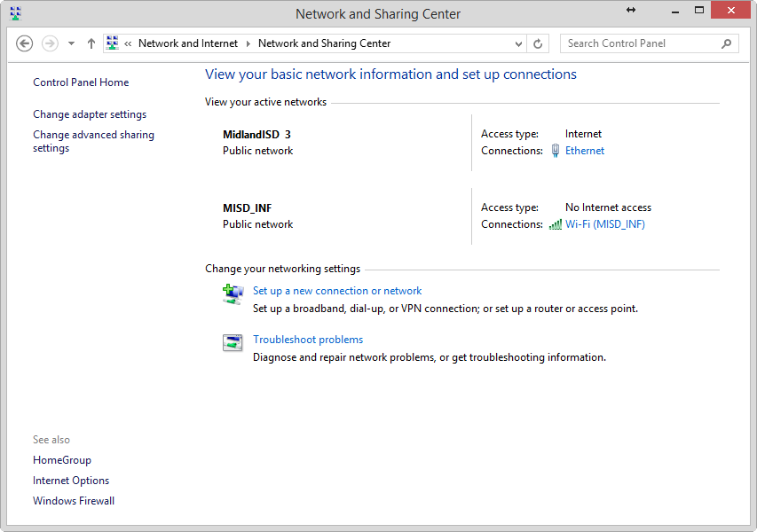Image resolution: width=757 pixels, height=532 pixels.
Task: Open Internet Options
Action: click(71, 481)
